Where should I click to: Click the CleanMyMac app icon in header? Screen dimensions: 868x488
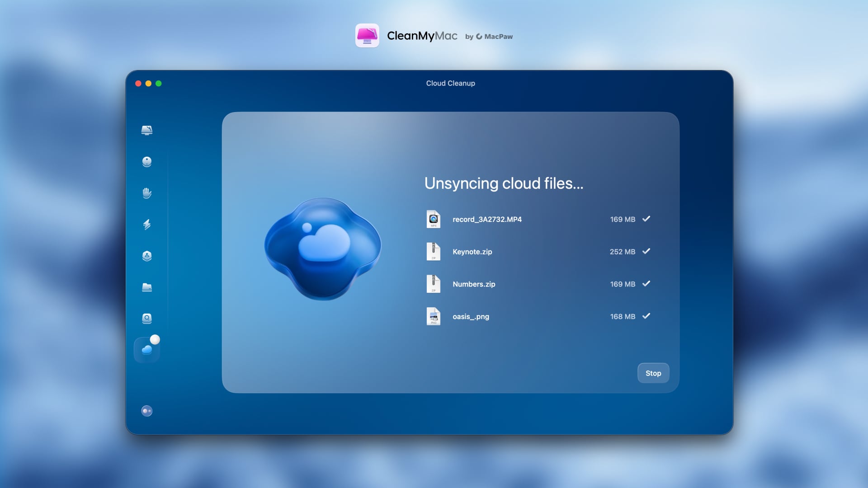368,36
